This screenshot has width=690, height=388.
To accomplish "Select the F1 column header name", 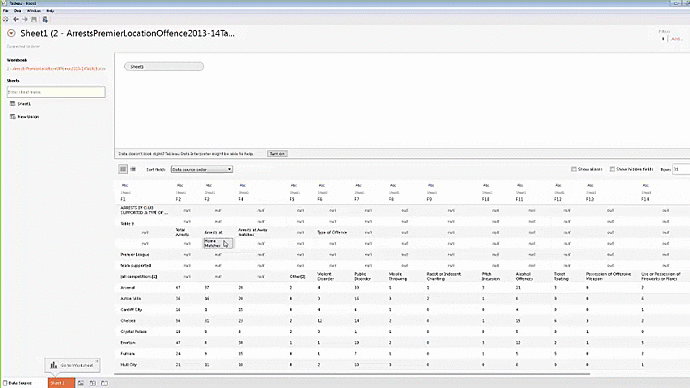I will click(123, 199).
